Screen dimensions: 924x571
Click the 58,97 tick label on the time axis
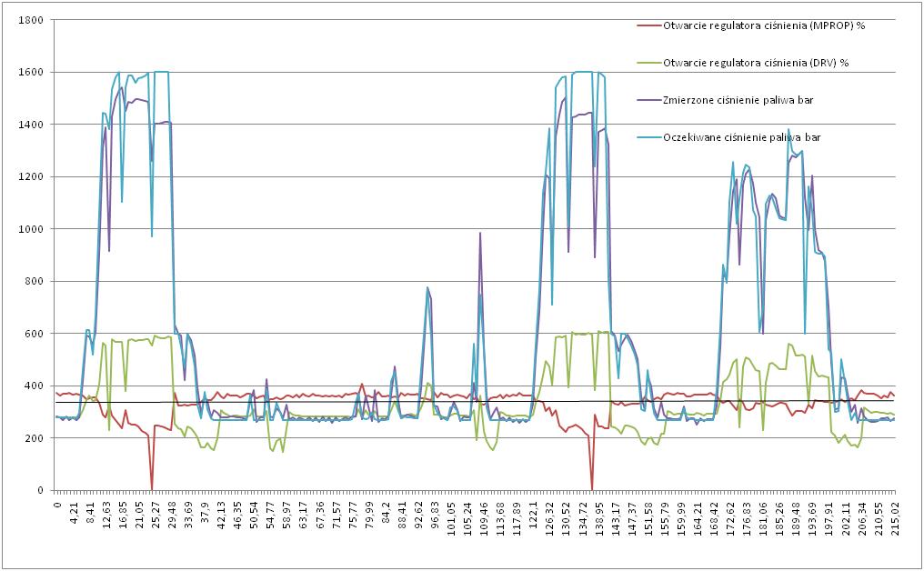click(287, 513)
